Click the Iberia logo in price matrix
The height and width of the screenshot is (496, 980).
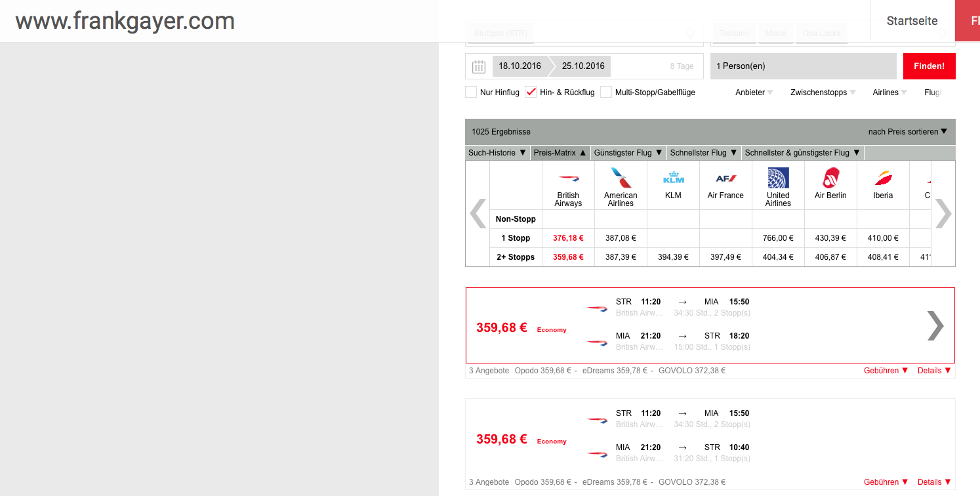(883, 178)
